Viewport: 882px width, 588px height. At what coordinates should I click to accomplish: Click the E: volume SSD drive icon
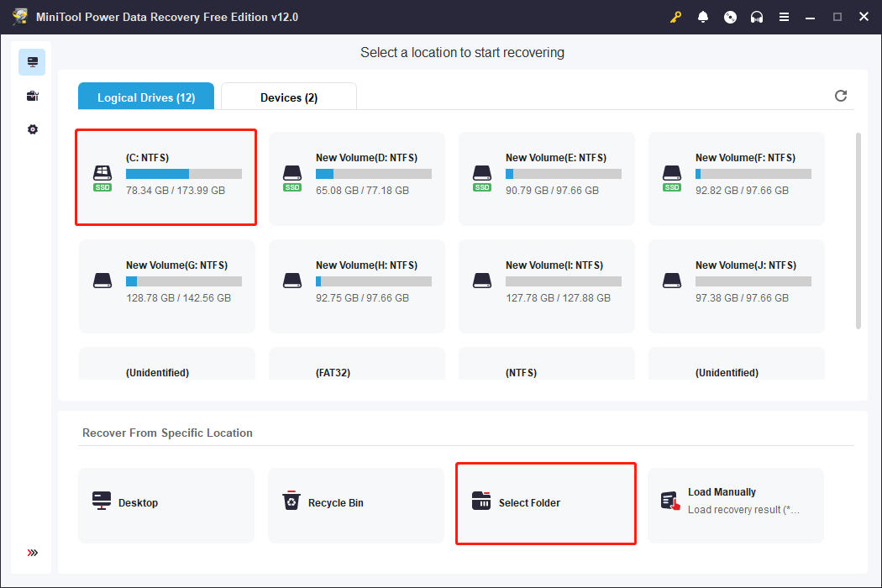coord(482,178)
